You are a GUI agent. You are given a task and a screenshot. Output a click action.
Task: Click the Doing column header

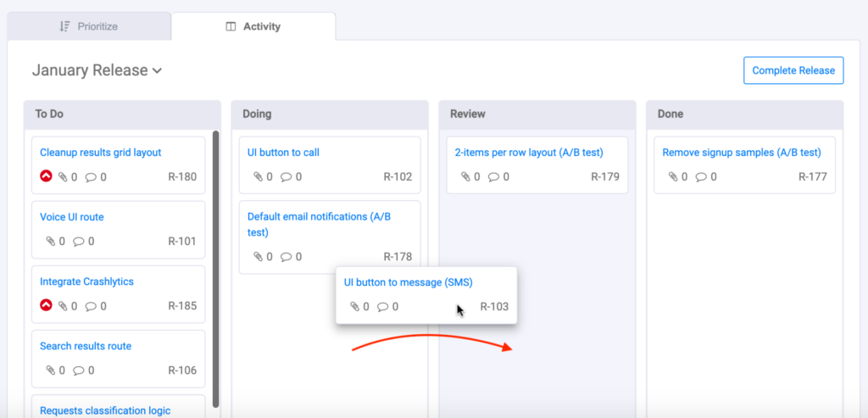(330, 114)
